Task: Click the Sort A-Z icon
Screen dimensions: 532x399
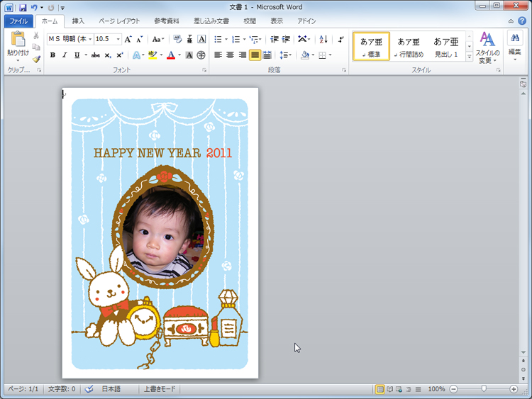Action: [x=323, y=39]
